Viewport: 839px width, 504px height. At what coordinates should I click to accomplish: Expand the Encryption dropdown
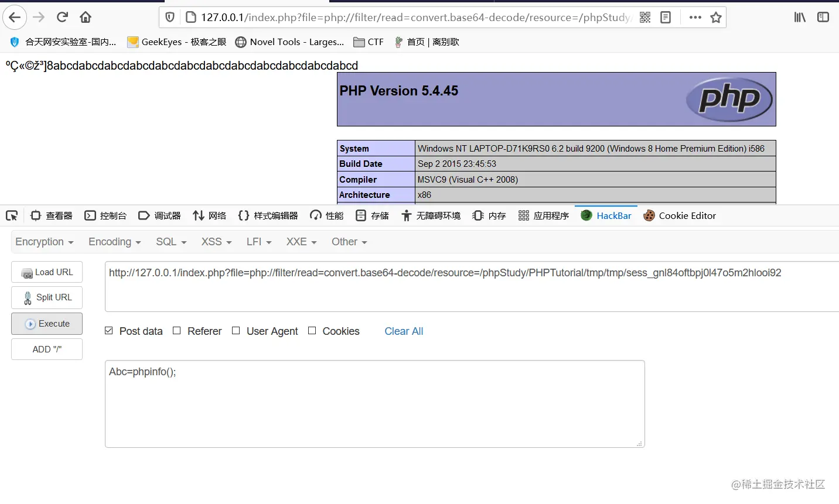coord(45,242)
